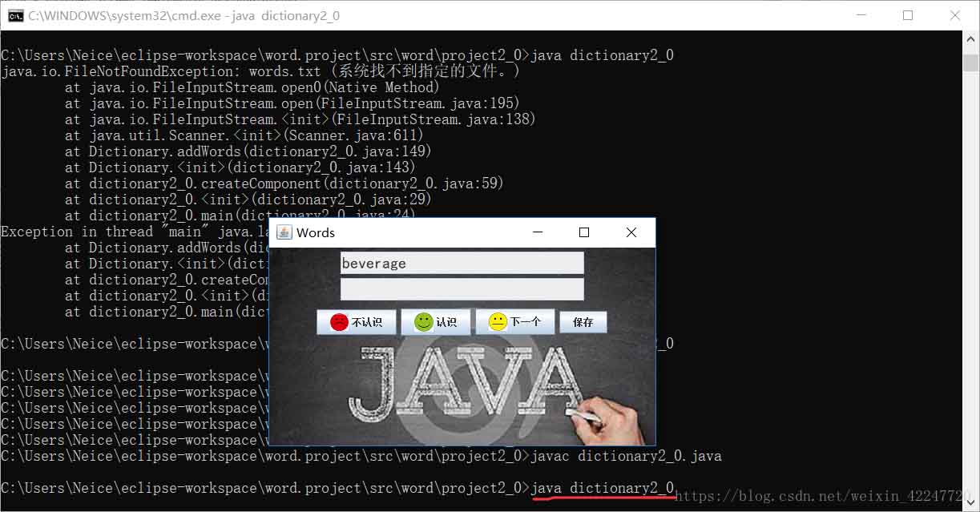Click the cmd.exe icon in console title bar
Screen dimensions: 980x512
pyautogui.click(x=14, y=15)
